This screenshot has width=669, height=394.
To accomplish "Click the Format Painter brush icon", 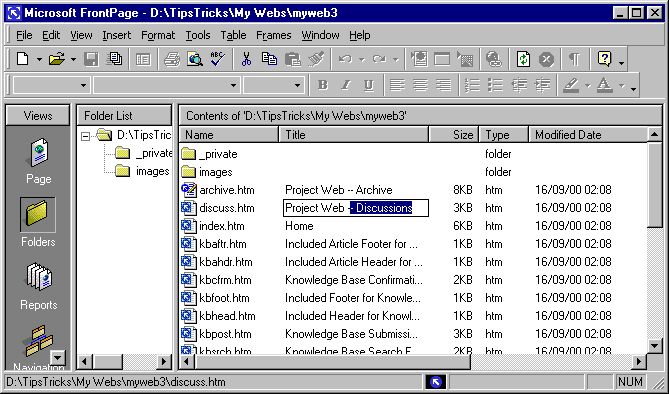I will pyautogui.click(x=316, y=59).
